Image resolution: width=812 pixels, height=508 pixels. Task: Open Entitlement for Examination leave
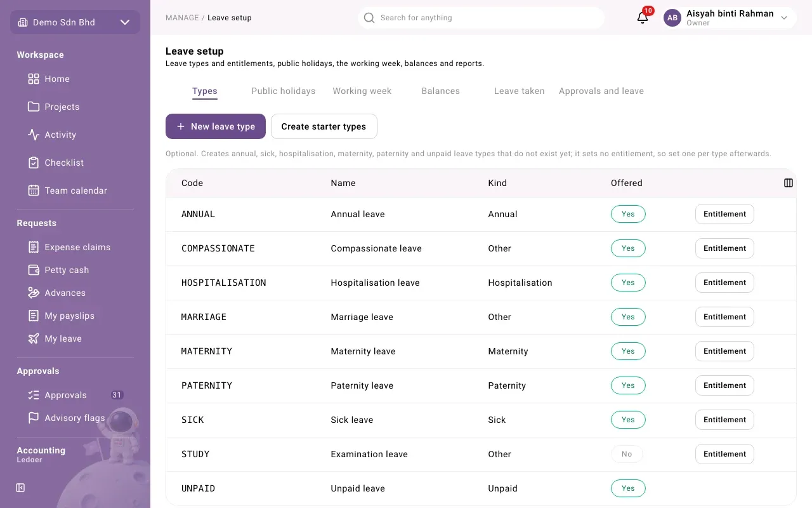tap(724, 454)
